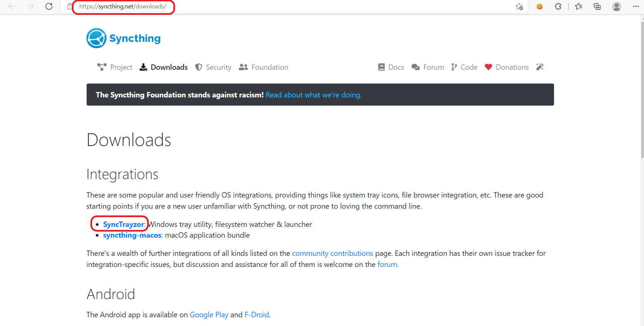The width and height of the screenshot is (644, 326).
Task: Open the community contributions link
Action: [x=333, y=253]
